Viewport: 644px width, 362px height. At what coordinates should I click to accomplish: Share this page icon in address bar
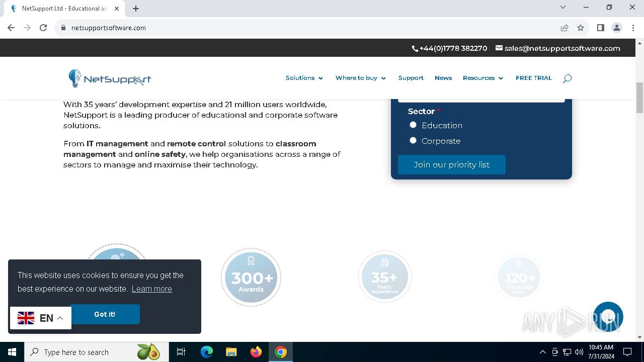565,28
